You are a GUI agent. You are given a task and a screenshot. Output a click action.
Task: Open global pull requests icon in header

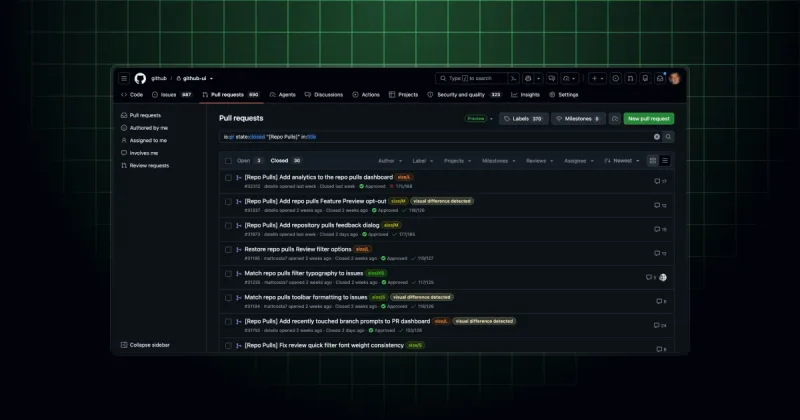click(x=631, y=79)
